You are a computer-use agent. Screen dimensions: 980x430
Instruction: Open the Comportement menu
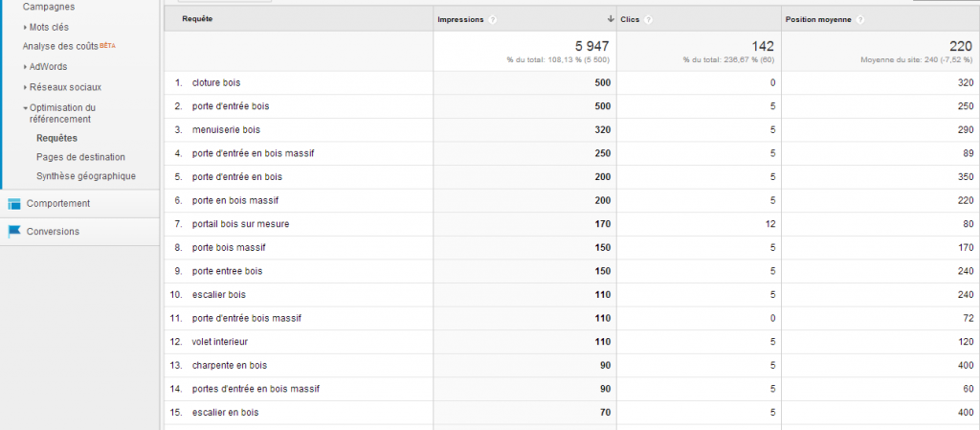(x=58, y=203)
